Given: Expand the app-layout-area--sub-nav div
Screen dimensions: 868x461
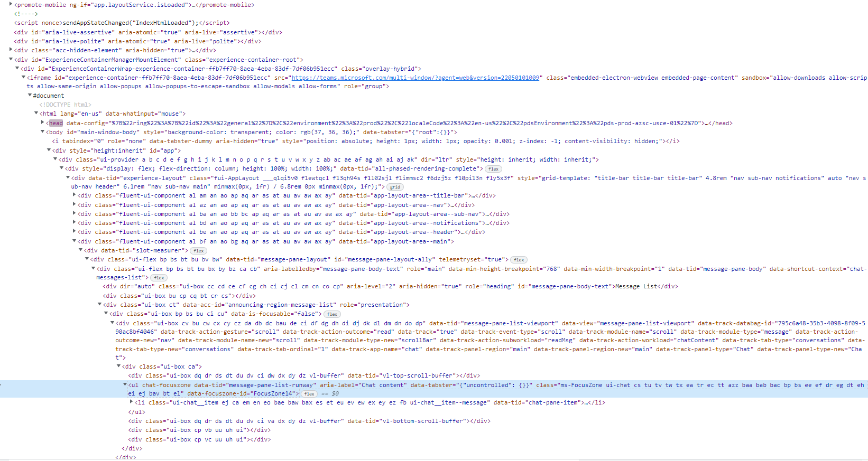Looking at the screenshot, I should [x=75, y=213].
